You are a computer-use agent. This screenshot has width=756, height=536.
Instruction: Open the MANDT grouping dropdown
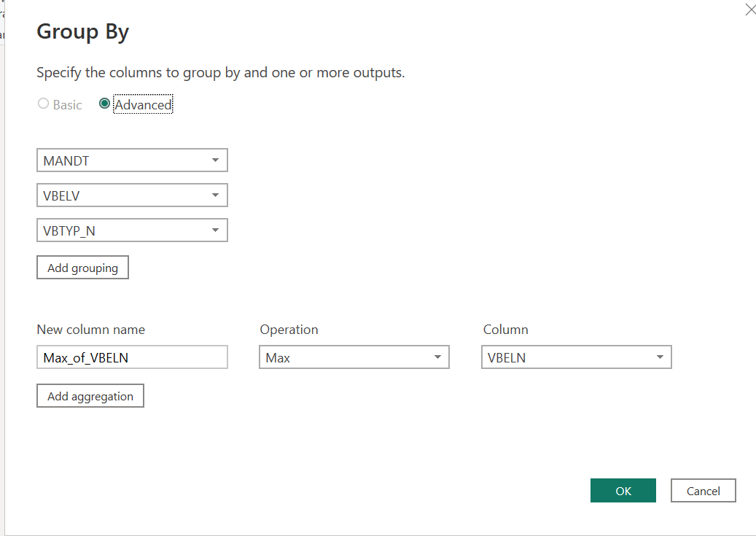(132, 160)
